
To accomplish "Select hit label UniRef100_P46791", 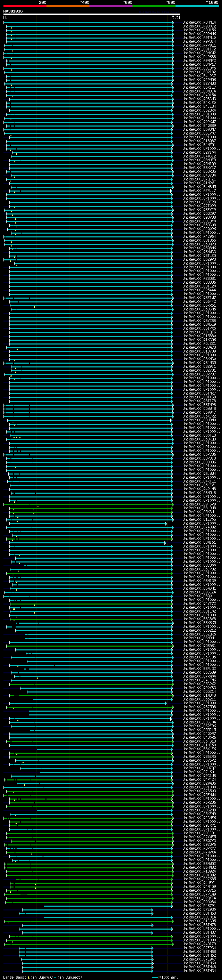I will 199,906.
